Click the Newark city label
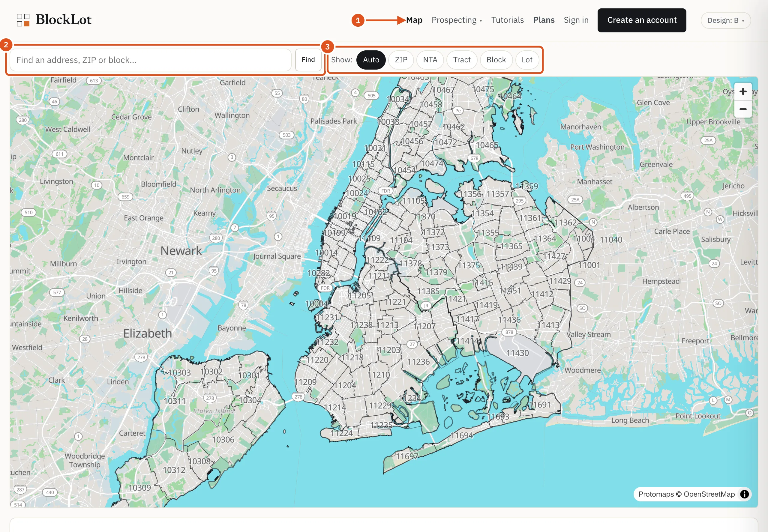 point(181,251)
